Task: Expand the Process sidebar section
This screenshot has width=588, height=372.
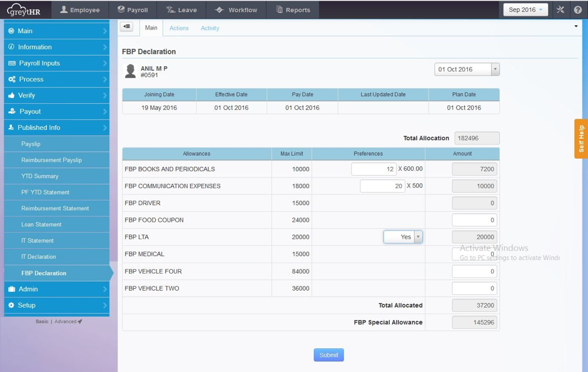Action: click(x=57, y=79)
